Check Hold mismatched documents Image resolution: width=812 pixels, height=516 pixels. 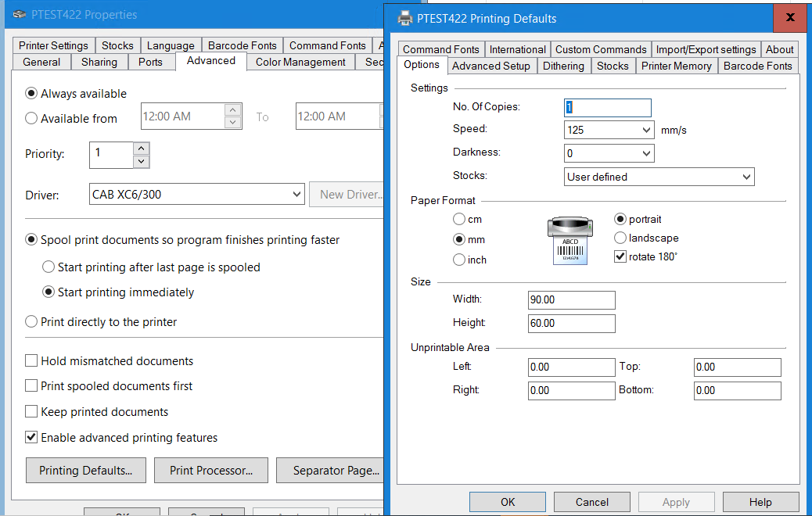click(31, 361)
